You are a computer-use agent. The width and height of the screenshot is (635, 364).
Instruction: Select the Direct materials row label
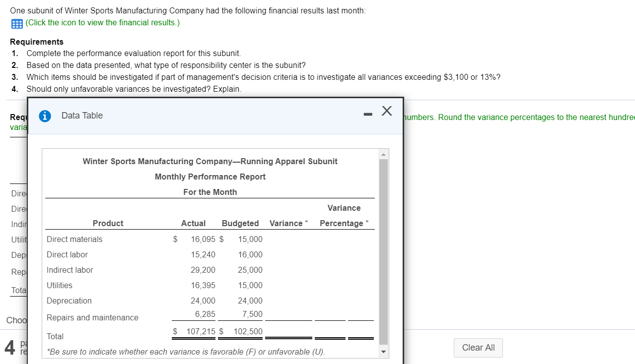click(x=74, y=239)
